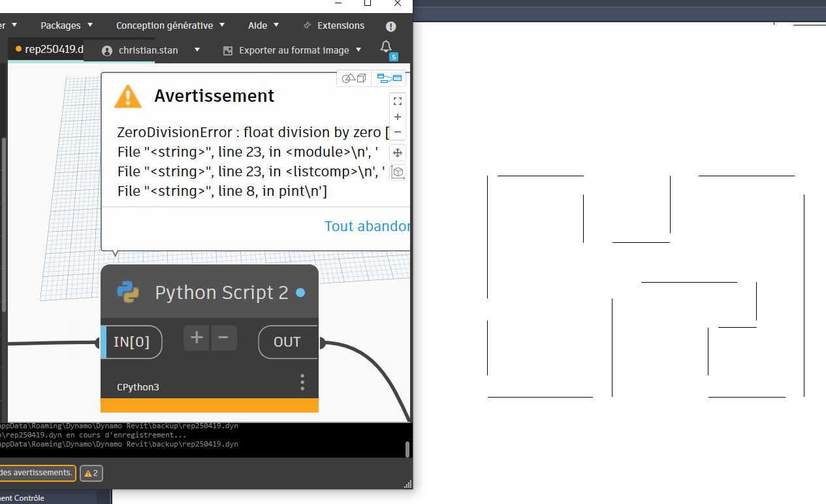Open the Extensions menu
Viewport: 826px width, 504px height.
[341, 25]
